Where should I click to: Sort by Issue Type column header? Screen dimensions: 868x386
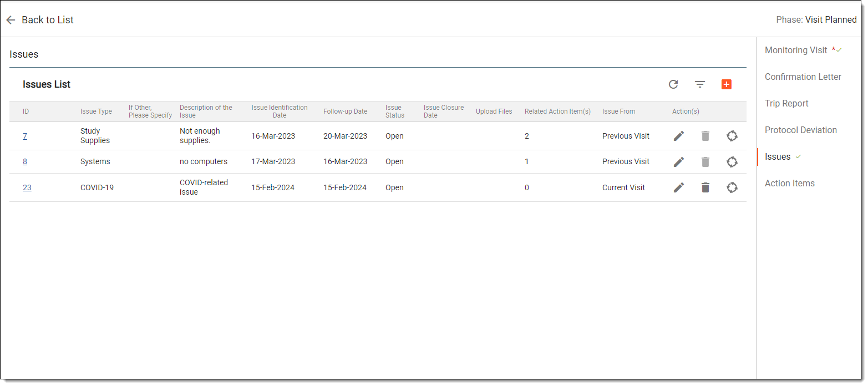[x=96, y=111]
